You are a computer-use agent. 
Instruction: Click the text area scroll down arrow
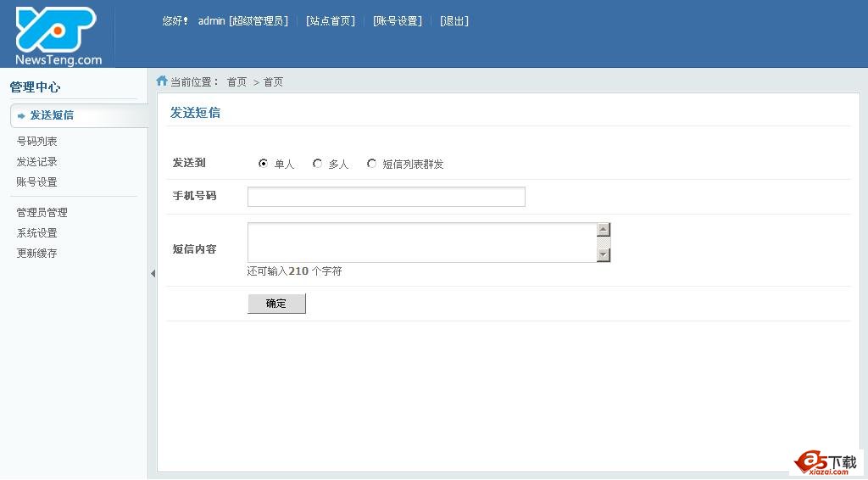tap(604, 254)
